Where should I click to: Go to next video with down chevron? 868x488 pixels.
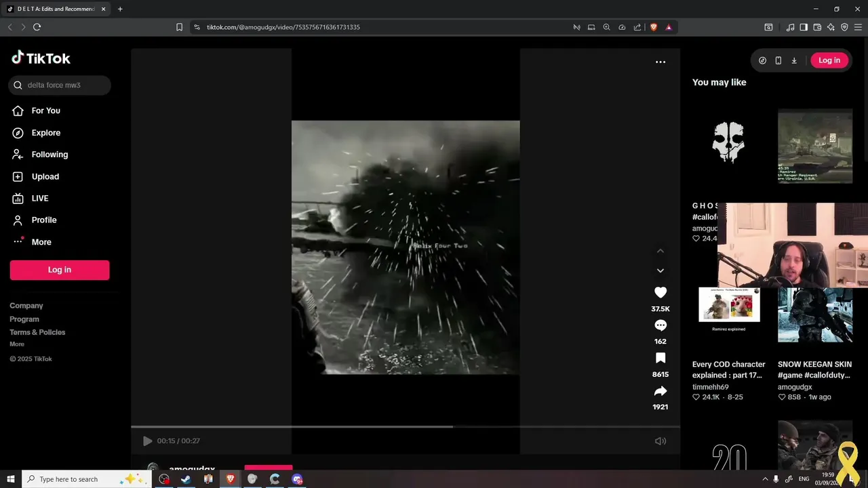tap(660, 270)
